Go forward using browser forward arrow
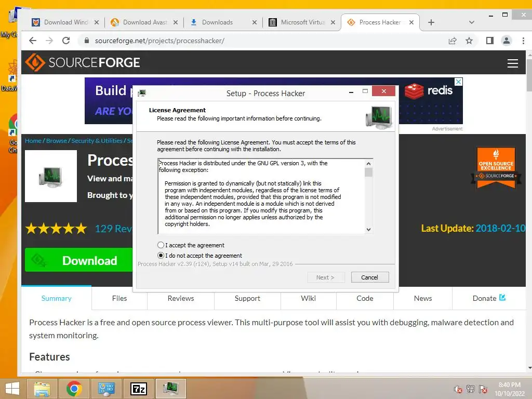 click(49, 41)
